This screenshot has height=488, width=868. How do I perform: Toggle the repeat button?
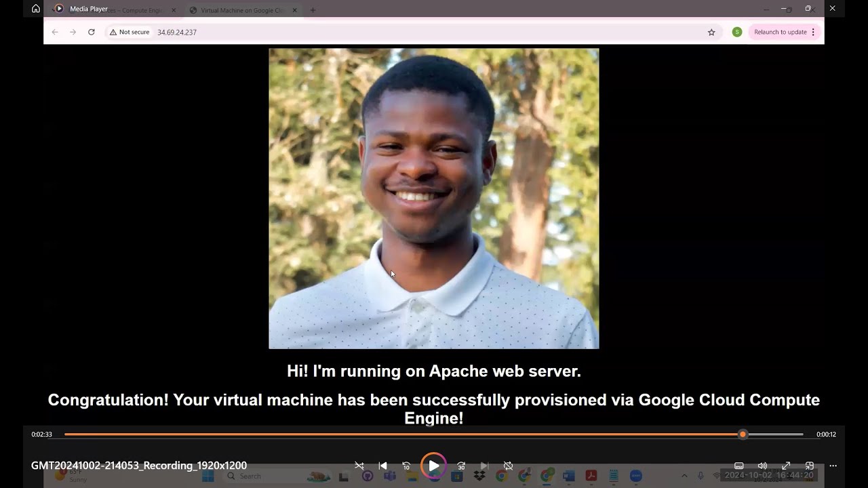point(508,466)
